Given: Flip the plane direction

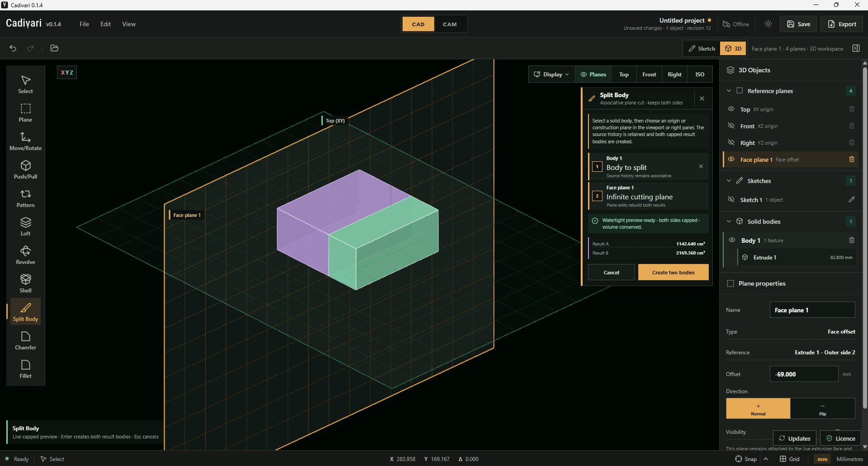Looking at the screenshot, I should [x=823, y=409].
